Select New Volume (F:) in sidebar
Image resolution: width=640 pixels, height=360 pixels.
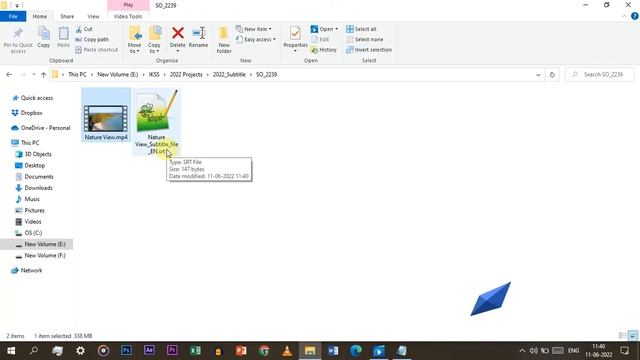(x=40, y=256)
